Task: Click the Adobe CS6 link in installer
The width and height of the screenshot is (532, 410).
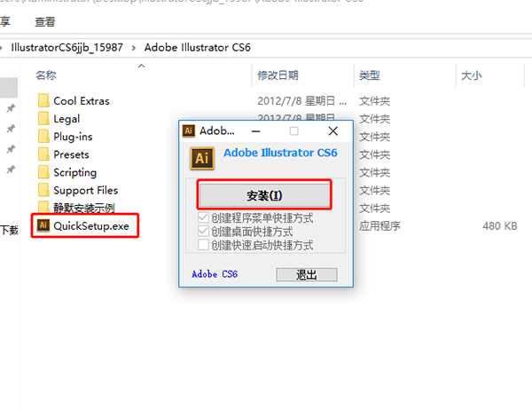Action: point(215,274)
